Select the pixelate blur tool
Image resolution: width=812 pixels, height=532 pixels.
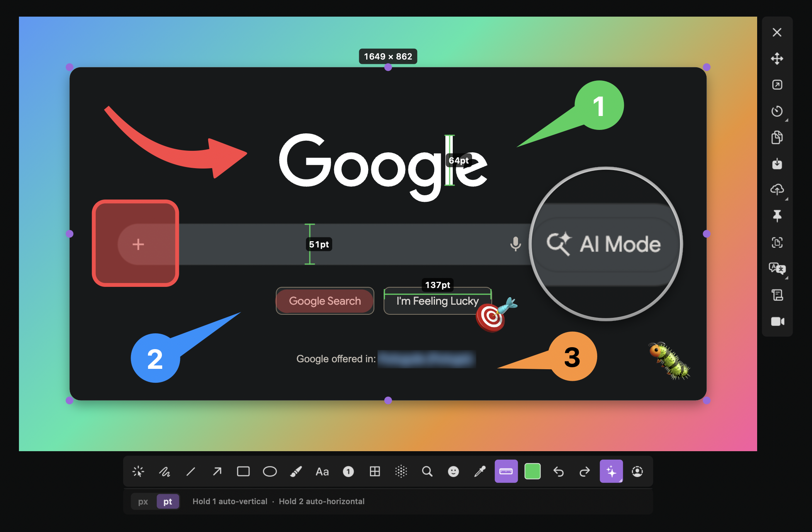click(401, 471)
